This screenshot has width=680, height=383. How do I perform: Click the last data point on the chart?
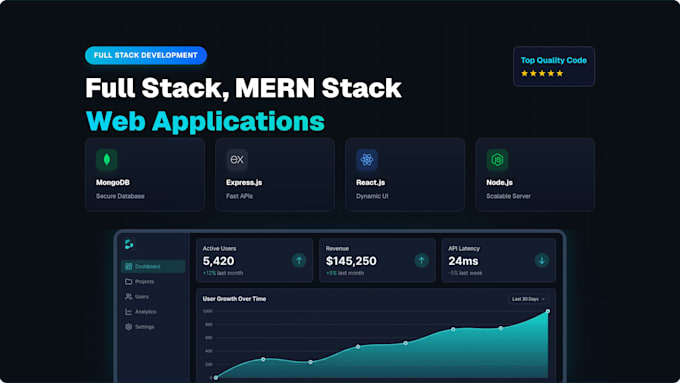click(548, 311)
